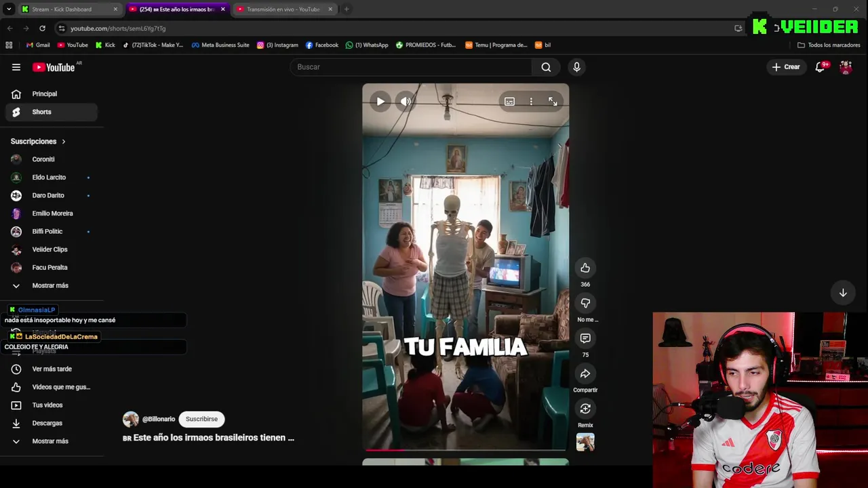
Task: Click the Crear button
Action: 786,67
